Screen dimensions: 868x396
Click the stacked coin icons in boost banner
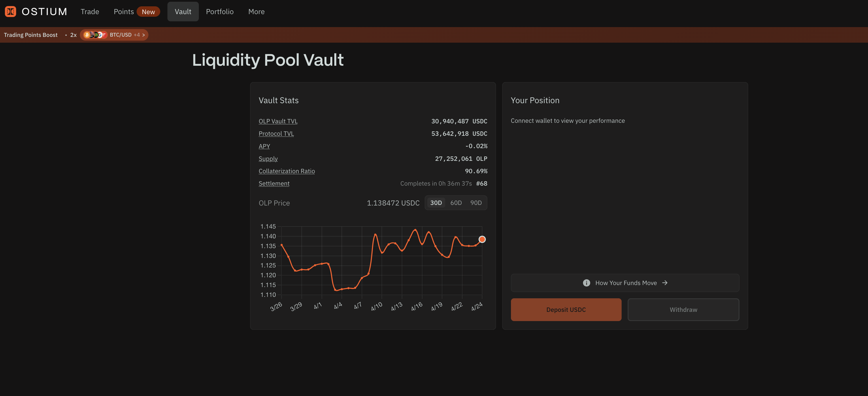(x=95, y=35)
